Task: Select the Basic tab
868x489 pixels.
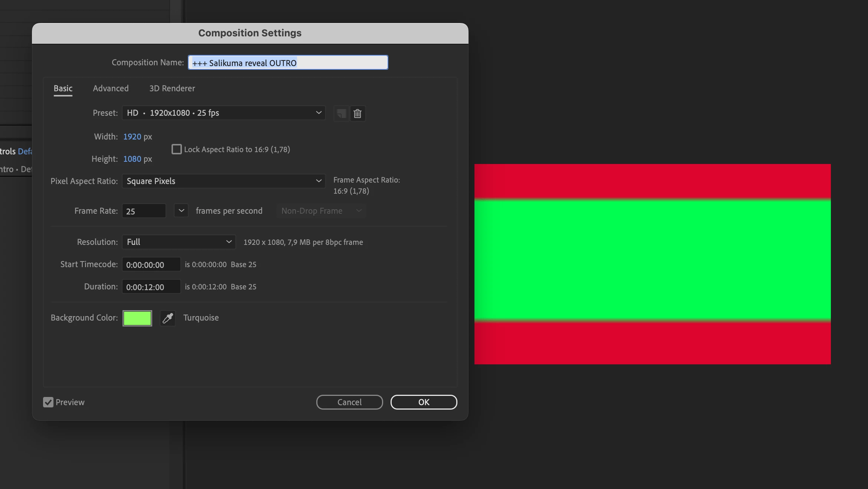Action: coord(63,88)
